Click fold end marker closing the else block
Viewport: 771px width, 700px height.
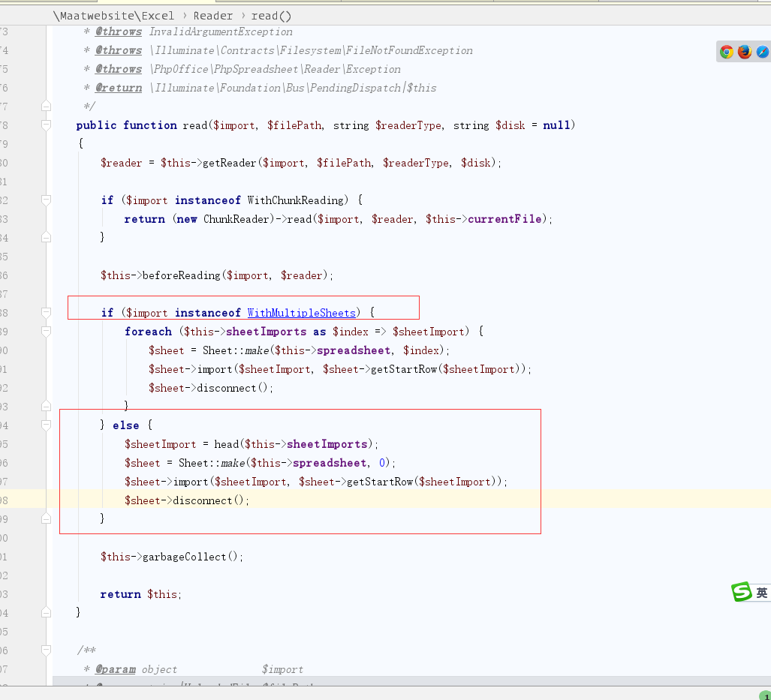tap(47, 518)
